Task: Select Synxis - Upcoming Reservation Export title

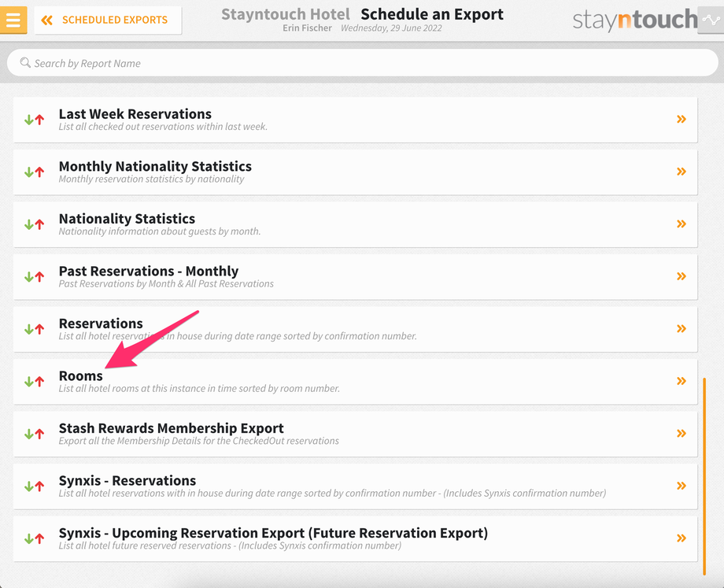Action: [273, 533]
